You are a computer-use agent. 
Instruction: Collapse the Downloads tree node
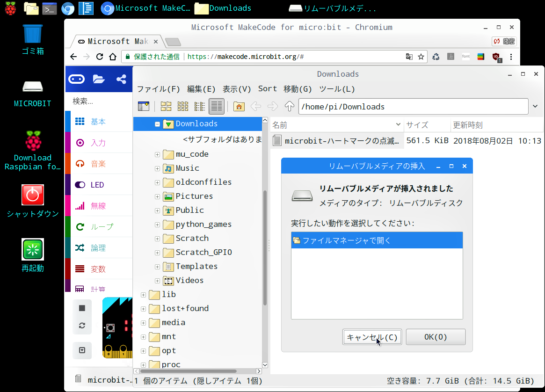pos(157,124)
